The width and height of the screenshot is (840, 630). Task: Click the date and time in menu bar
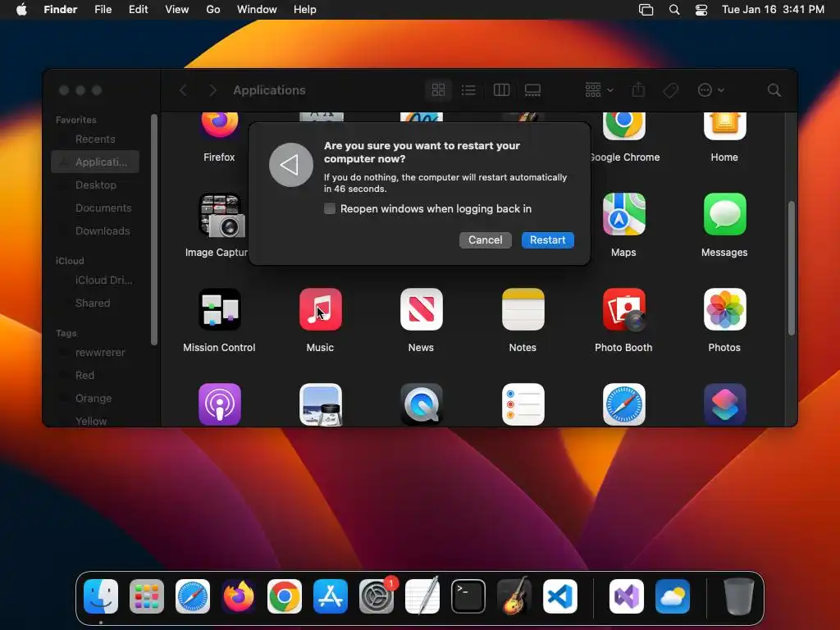773,10
